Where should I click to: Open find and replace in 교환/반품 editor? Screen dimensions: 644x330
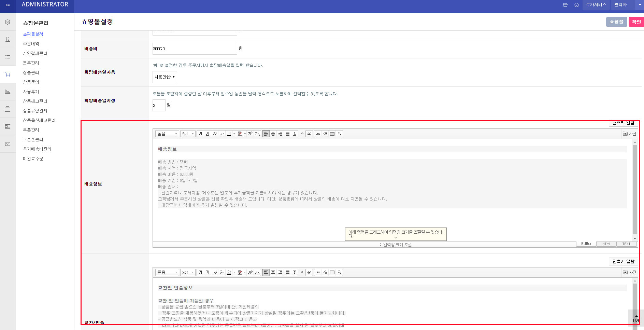(340, 272)
